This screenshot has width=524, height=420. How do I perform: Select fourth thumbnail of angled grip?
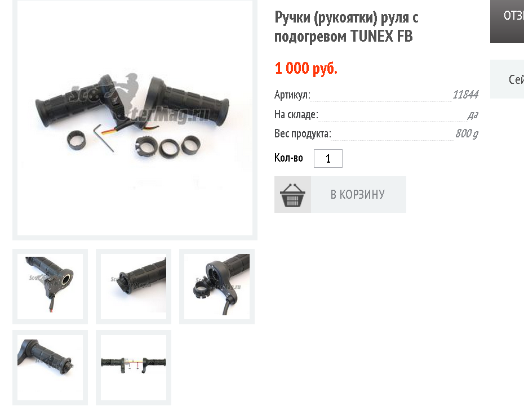pos(50,368)
